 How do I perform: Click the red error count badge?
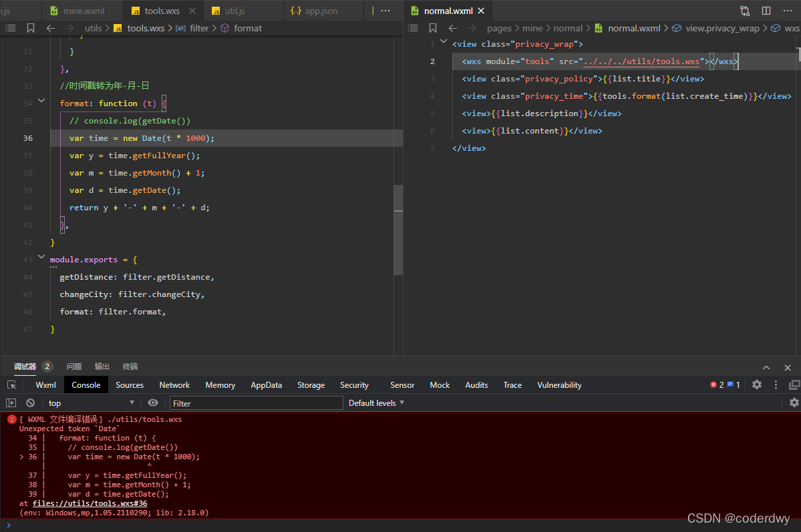(717, 385)
